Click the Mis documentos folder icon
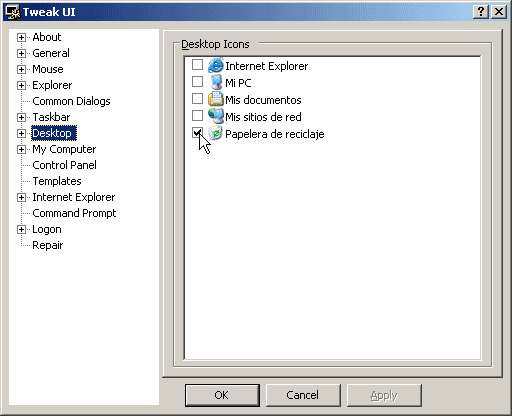This screenshot has height=416, width=512. point(215,99)
